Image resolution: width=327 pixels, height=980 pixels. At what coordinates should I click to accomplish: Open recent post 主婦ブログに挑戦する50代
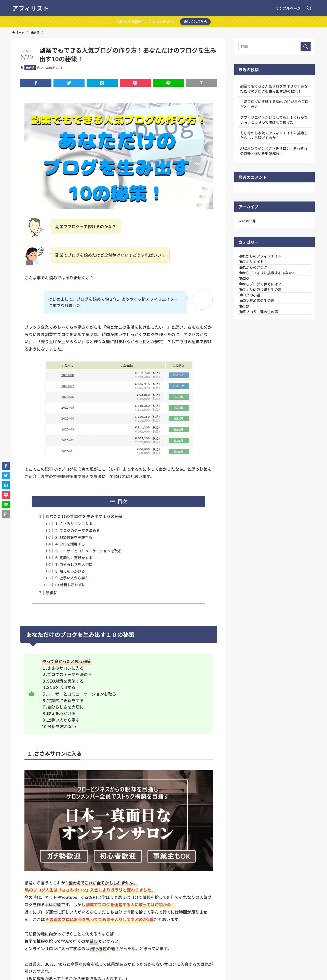274,104
